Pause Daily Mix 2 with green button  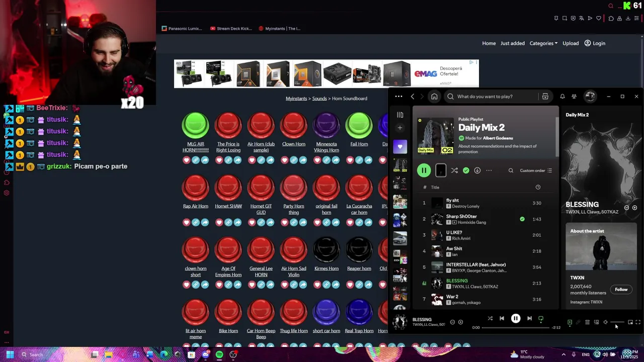coord(424,170)
